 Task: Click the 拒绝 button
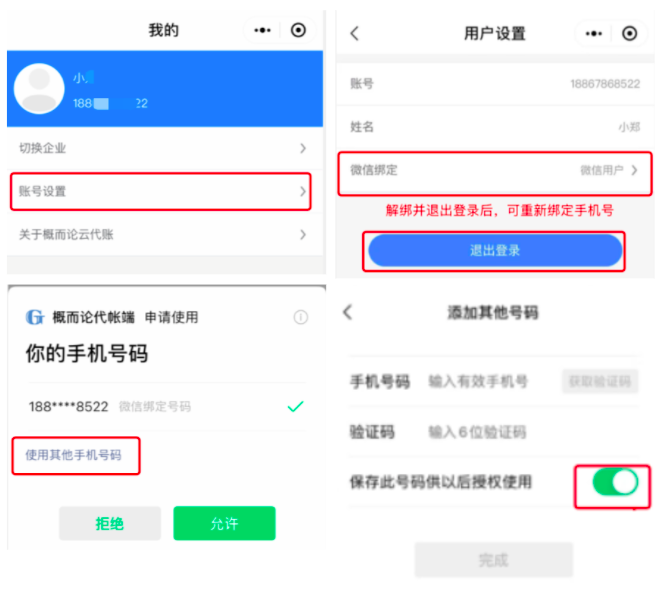pyautogui.click(x=110, y=523)
